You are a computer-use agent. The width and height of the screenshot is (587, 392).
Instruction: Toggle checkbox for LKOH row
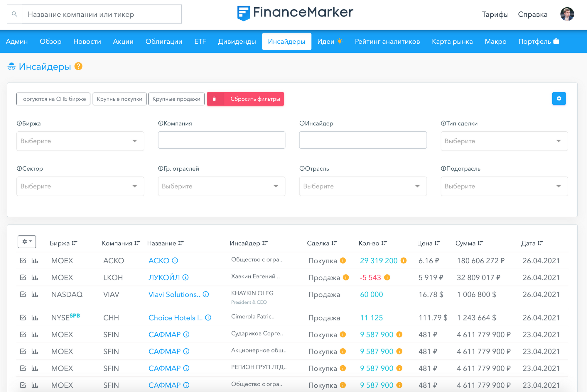(23, 277)
